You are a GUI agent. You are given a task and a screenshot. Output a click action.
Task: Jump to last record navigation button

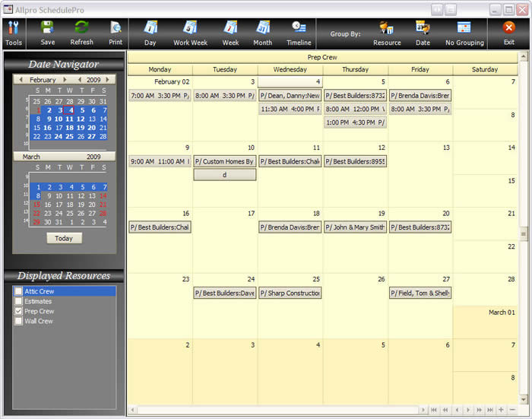(490, 410)
